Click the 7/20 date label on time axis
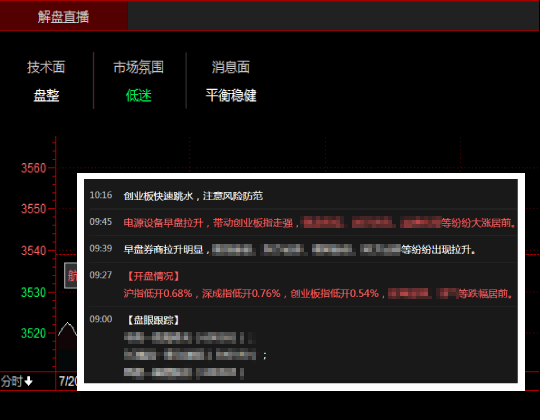This screenshot has height=420, width=540. click(68, 381)
